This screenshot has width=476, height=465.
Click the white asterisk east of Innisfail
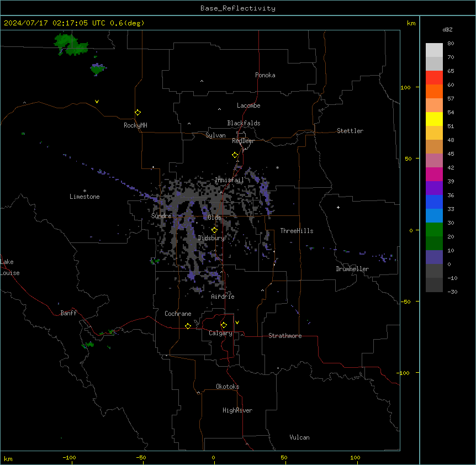pos(277,167)
